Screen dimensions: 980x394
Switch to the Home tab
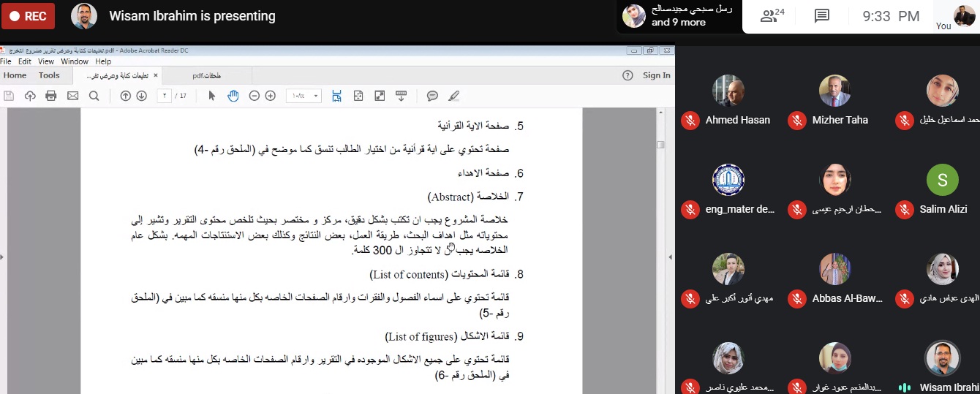(x=15, y=75)
